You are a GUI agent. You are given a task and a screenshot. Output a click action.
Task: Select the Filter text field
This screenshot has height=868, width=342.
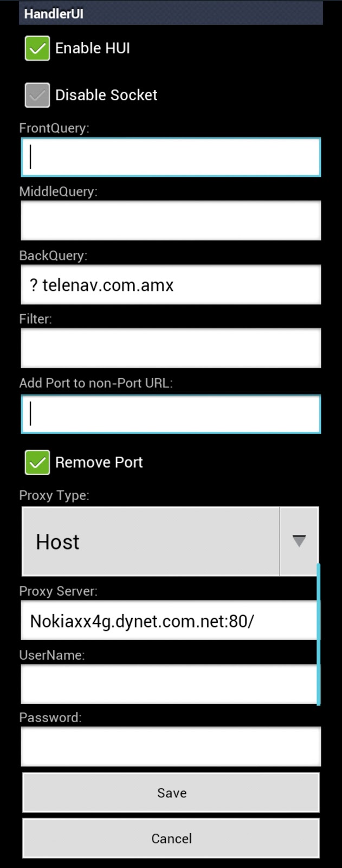coord(171,348)
